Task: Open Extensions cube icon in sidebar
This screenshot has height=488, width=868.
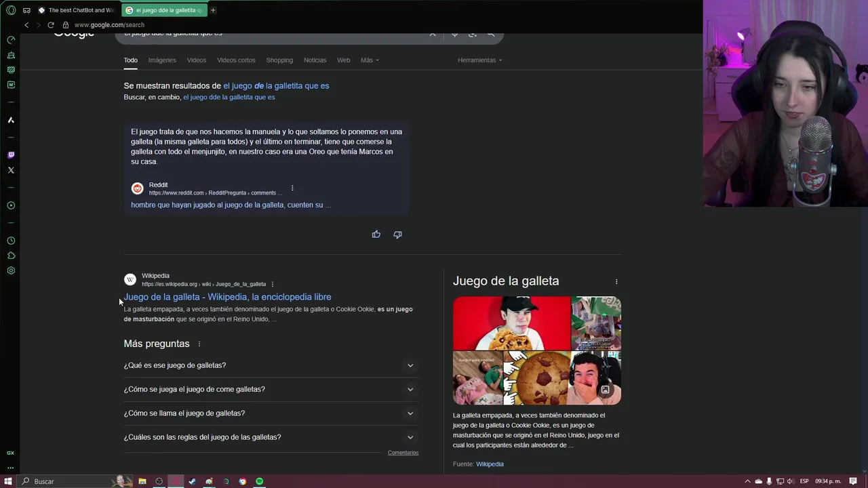Action: [11, 256]
